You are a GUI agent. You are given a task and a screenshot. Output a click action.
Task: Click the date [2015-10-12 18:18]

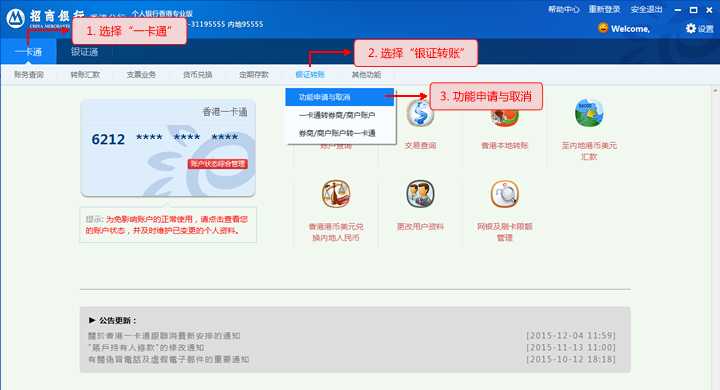[571, 359]
